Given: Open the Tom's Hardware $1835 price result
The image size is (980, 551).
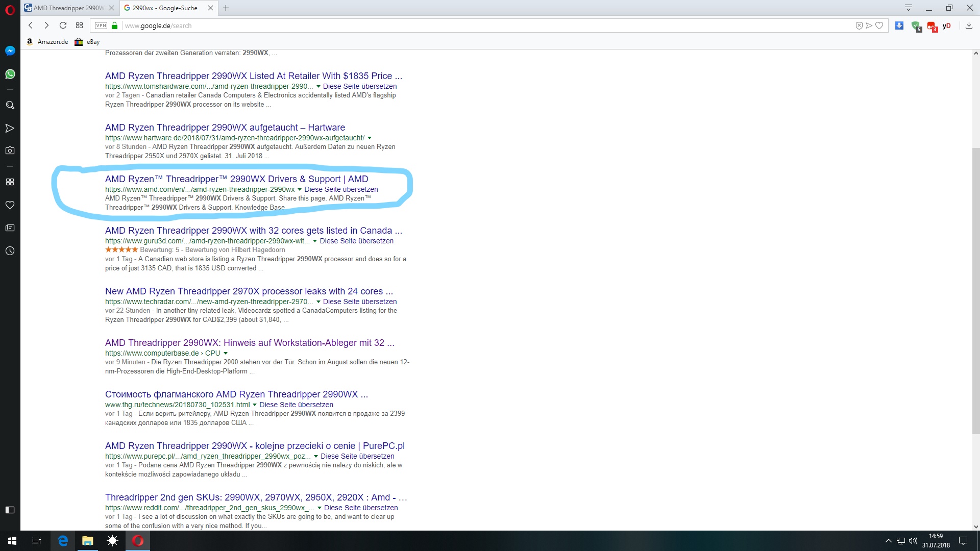Looking at the screenshot, I should (253, 76).
